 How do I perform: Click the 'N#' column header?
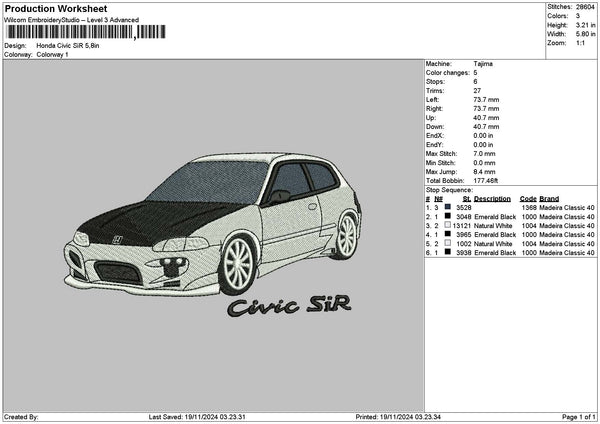(x=439, y=199)
